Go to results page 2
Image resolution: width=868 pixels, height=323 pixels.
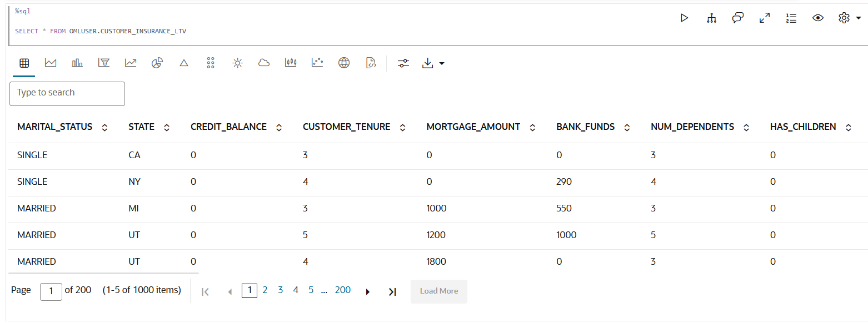coord(265,290)
